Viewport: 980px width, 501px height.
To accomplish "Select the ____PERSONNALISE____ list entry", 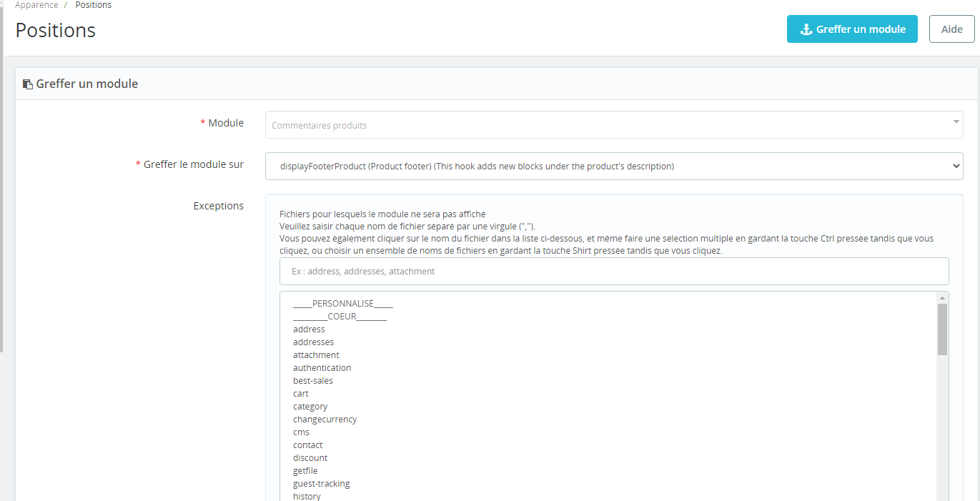I will coord(343,304).
